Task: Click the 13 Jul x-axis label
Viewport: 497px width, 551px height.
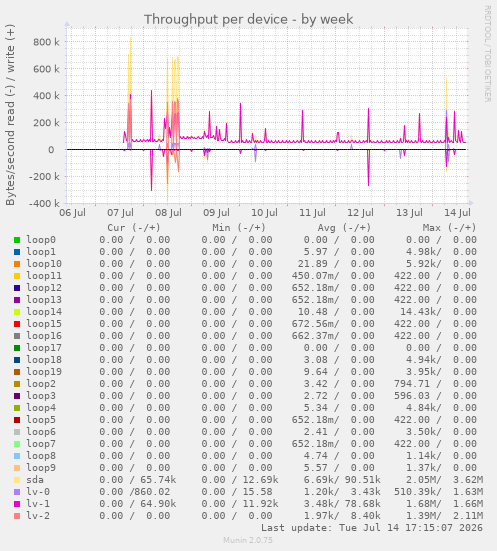Action: tap(409, 213)
